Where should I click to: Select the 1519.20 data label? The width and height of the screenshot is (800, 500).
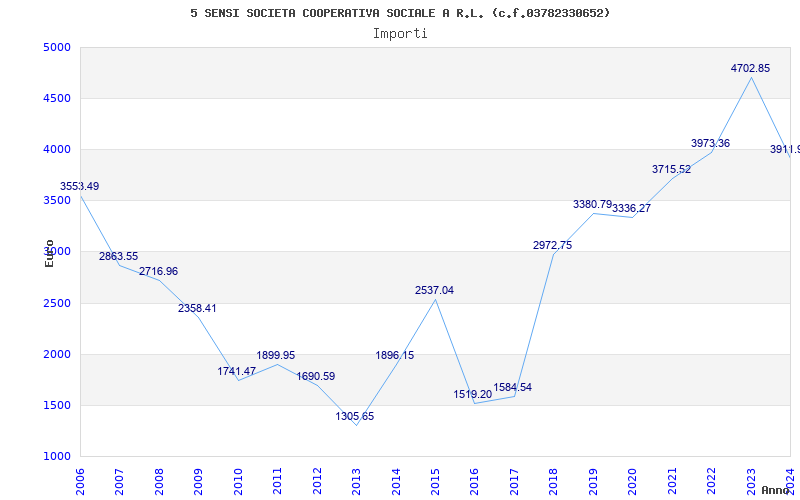click(472, 394)
